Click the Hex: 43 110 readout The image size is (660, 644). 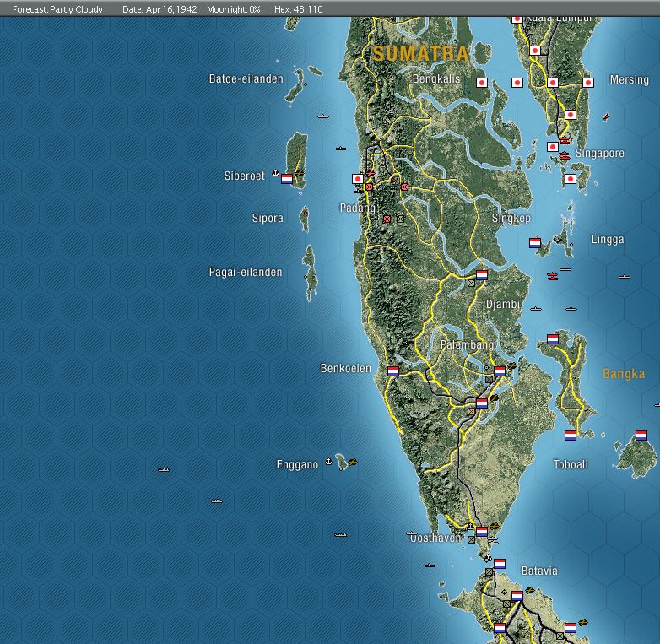(299, 9)
